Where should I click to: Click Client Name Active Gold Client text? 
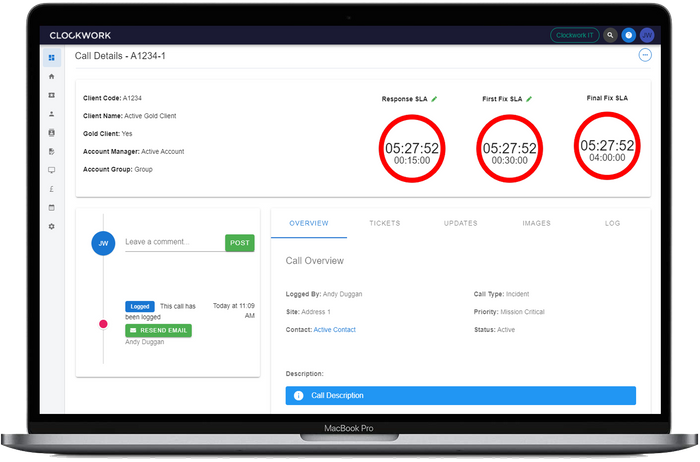[129, 116]
